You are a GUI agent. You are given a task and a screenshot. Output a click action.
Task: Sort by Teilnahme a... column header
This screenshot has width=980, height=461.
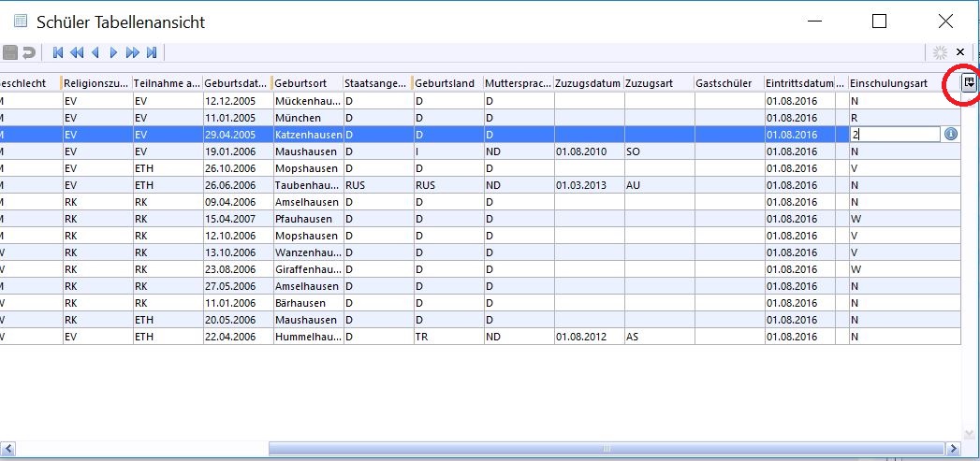168,83
